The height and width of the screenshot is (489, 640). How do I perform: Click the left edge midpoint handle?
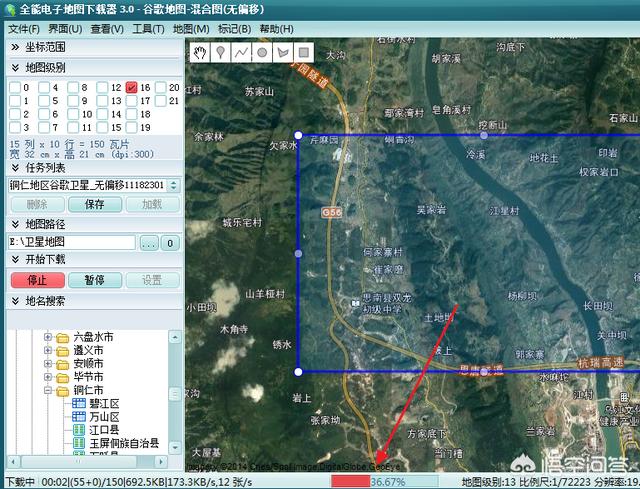[298, 253]
